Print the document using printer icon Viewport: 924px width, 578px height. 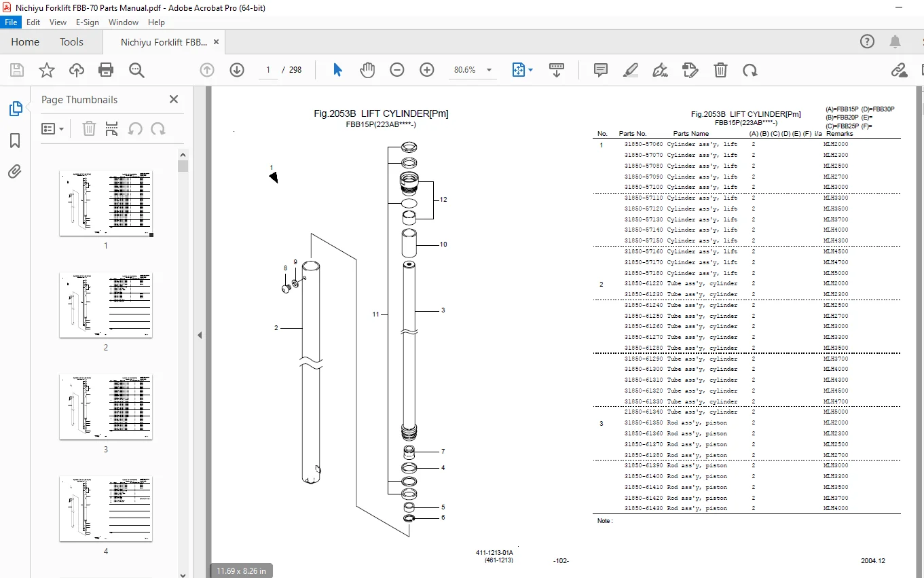(x=106, y=70)
